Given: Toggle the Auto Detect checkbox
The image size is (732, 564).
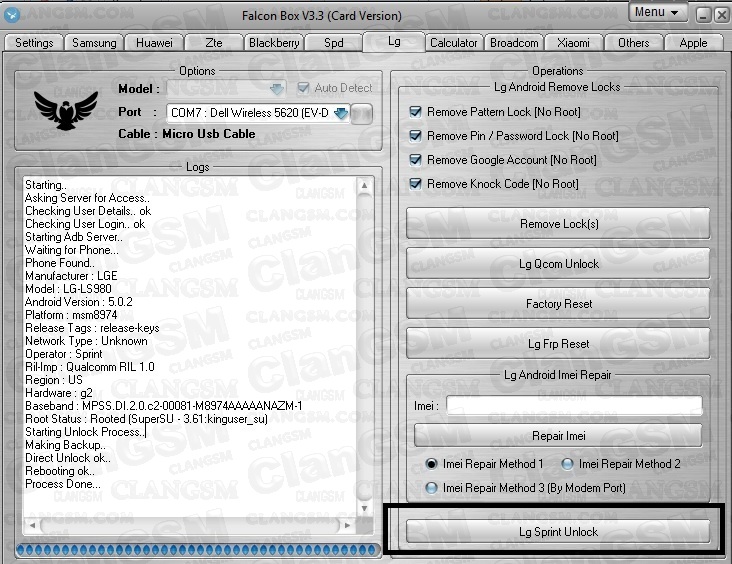Looking at the screenshot, I should click(303, 88).
